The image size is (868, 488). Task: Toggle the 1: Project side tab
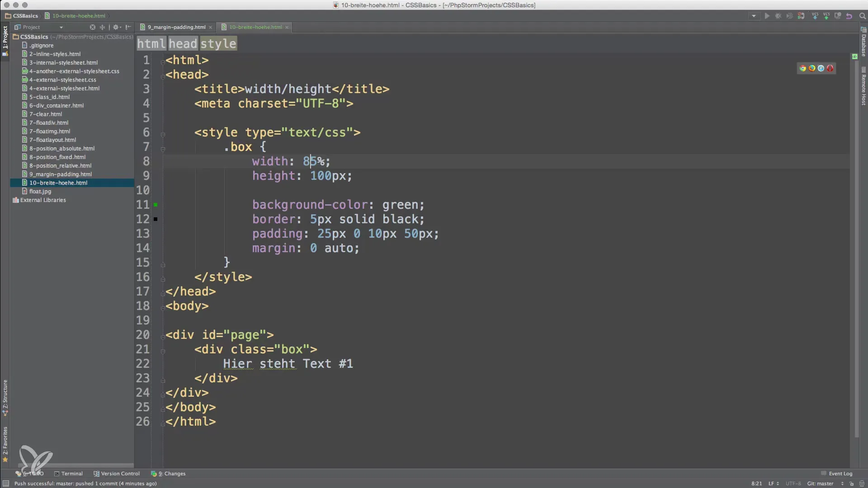(5, 37)
